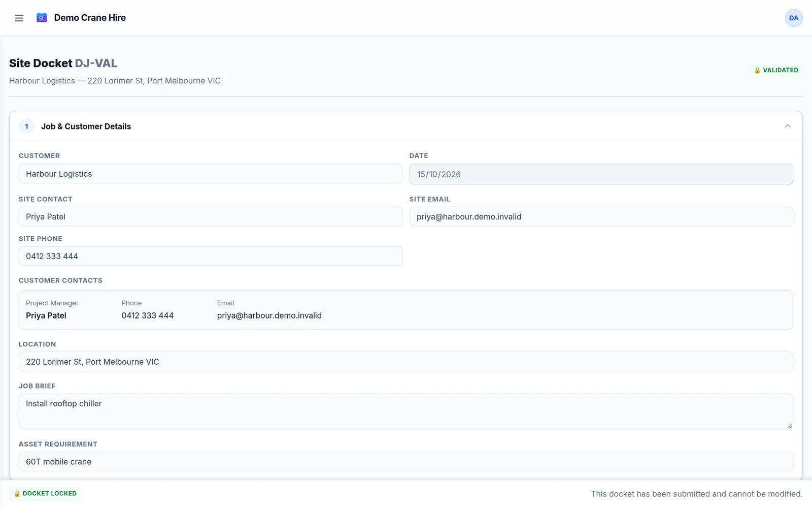Click the subtitle Harbour Logistics address line

coord(115,81)
